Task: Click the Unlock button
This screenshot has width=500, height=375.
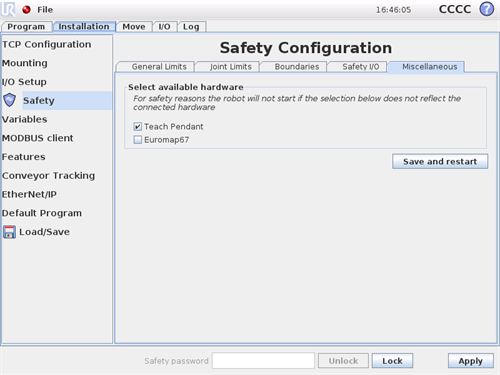Action: click(343, 361)
